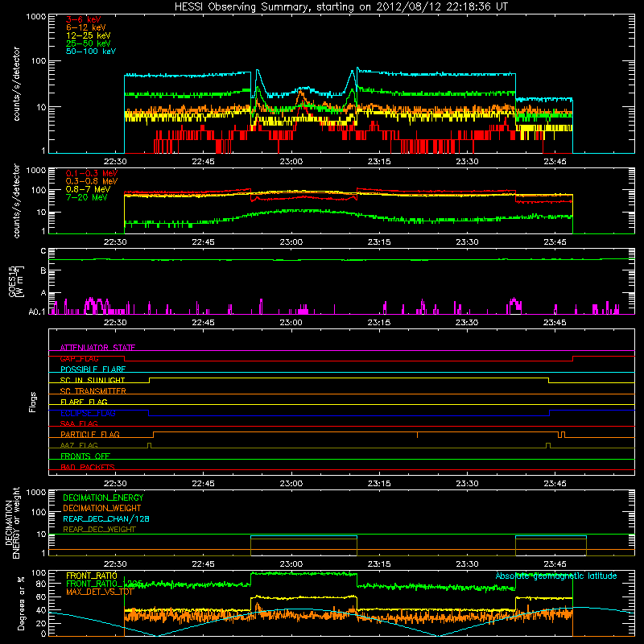
Task: Click 23:30 tick under the keV panel
Action: [467, 162]
